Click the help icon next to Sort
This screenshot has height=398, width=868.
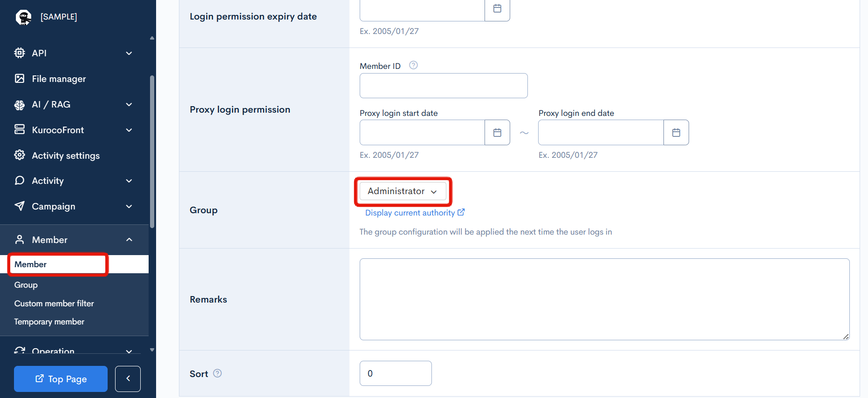click(x=217, y=373)
